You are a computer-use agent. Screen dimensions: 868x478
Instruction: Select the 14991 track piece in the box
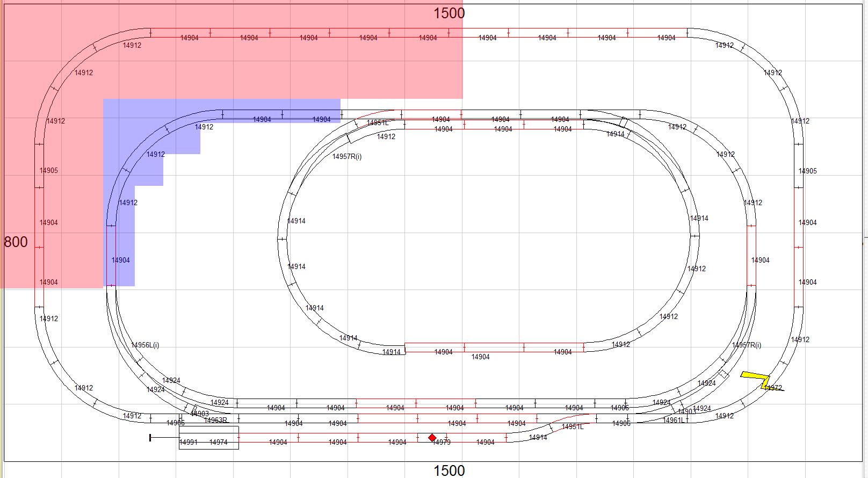(x=189, y=443)
